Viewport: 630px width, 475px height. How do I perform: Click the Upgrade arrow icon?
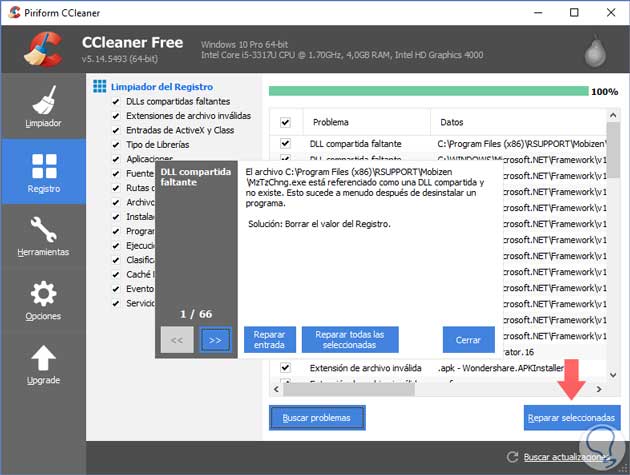(43, 358)
